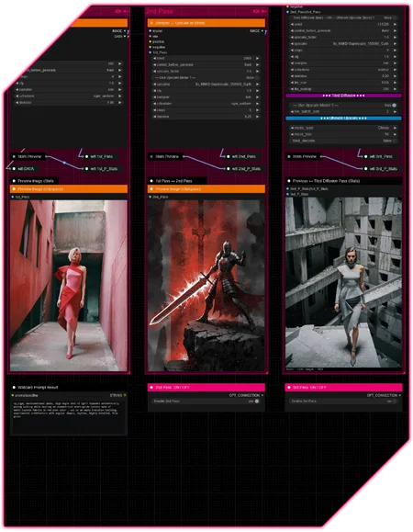413x532 pixels.
Task: Open the upscaler model dropdown in the 3rd pass node
Action: pyautogui.click(x=343, y=44)
